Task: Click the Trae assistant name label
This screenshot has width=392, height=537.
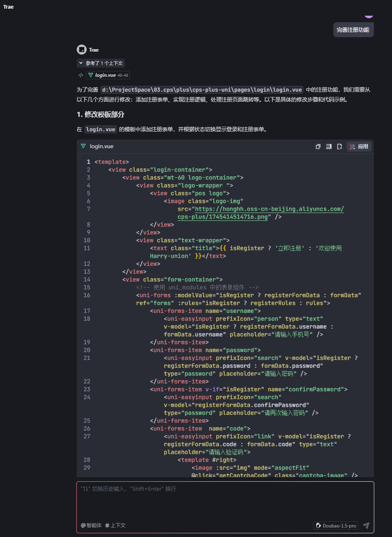Action: (x=94, y=50)
